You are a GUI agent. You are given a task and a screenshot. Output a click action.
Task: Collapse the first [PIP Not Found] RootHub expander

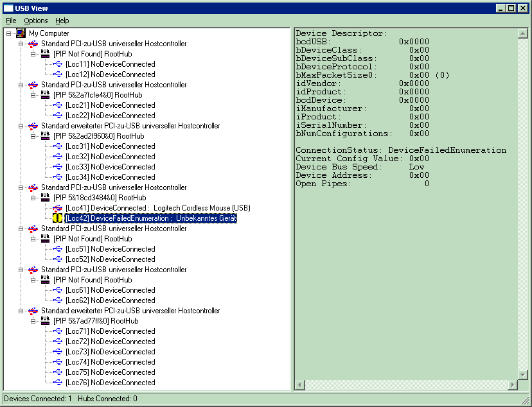[x=33, y=54]
